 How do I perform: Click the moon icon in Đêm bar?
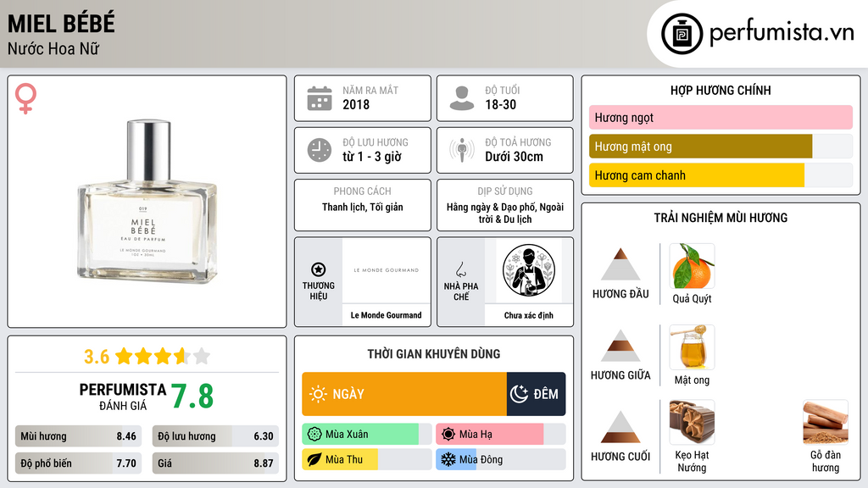point(520,394)
